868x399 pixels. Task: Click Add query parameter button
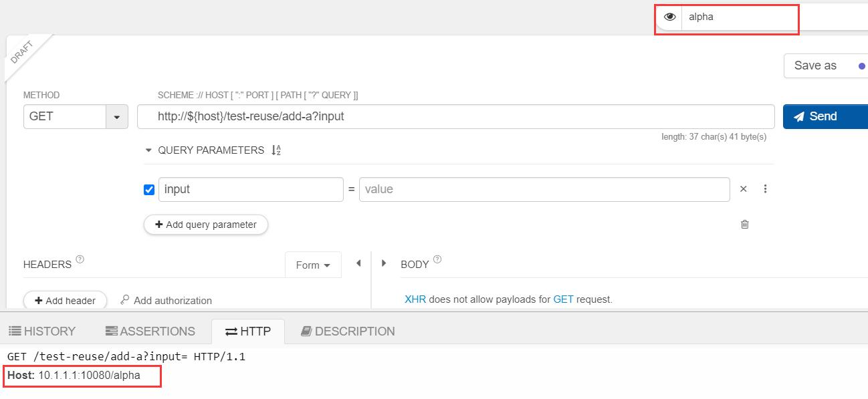(206, 225)
